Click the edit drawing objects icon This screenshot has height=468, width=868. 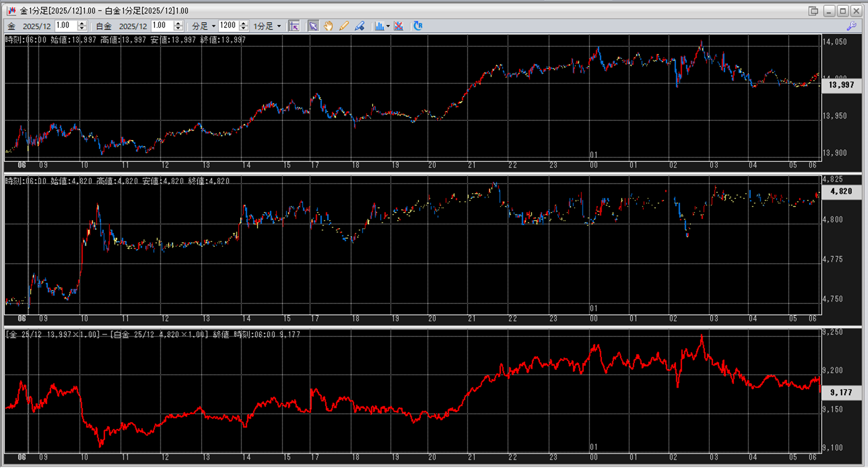pos(359,26)
